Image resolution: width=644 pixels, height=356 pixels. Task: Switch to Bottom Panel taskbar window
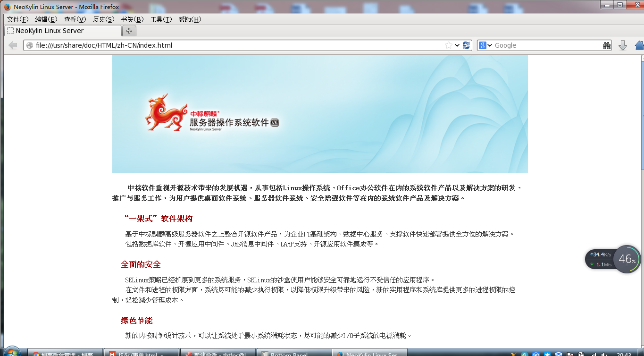pos(294,354)
